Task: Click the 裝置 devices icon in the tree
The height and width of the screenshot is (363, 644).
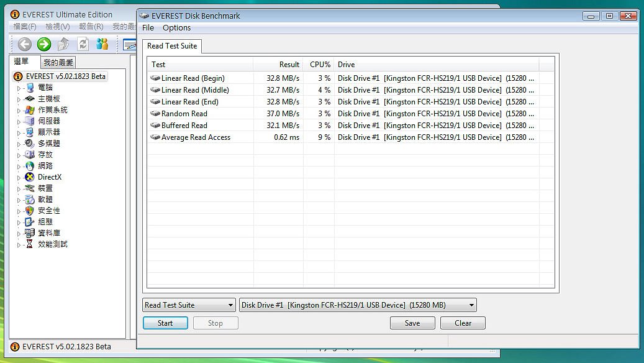Action: pyautogui.click(x=30, y=188)
